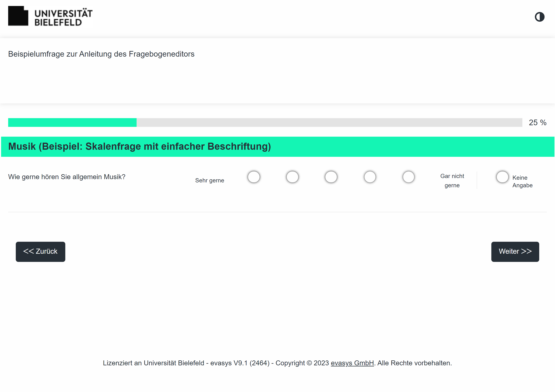Continue with the Weiter button
Image resolution: width=555 pixels, height=392 pixels.
point(515,252)
